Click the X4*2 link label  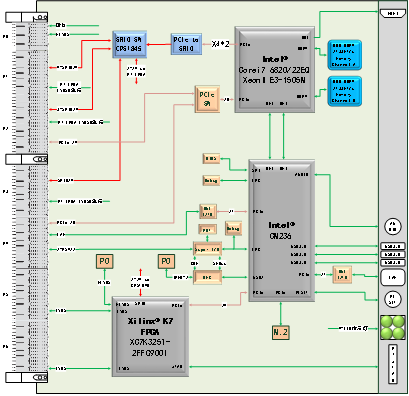[220, 44]
